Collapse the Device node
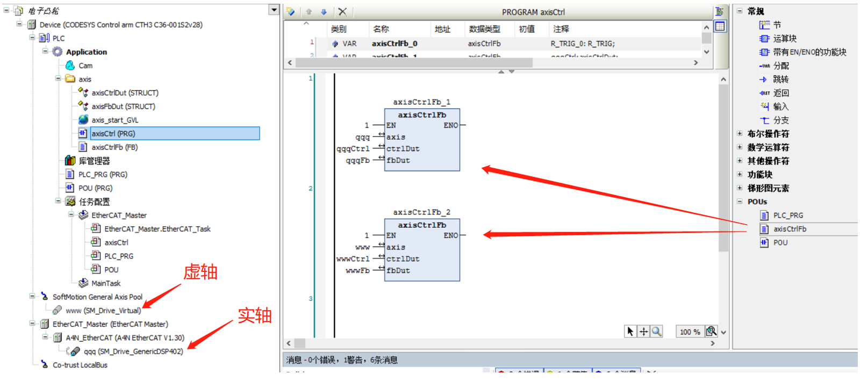Viewport: 868px width, 381px height. 19,24
